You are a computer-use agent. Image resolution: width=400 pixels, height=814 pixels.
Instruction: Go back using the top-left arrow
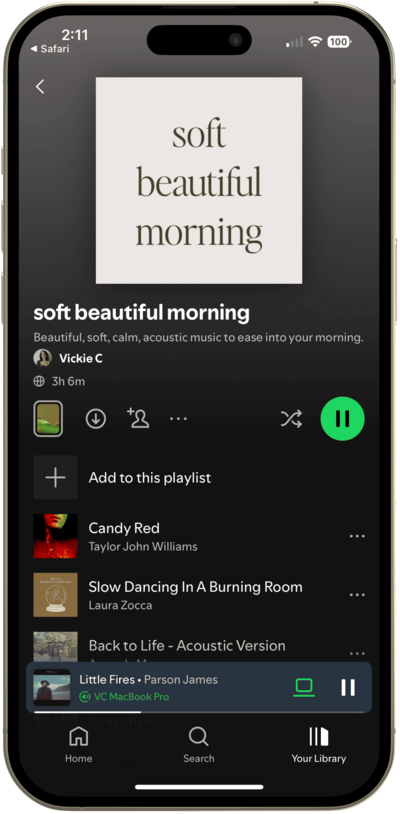[x=40, y=87]
